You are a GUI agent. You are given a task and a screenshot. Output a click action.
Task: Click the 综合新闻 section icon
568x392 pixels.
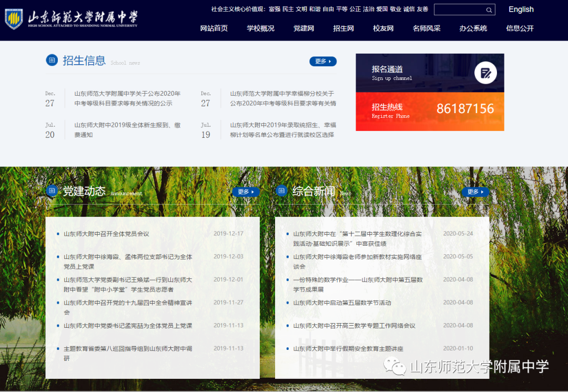tap(281, 191)
